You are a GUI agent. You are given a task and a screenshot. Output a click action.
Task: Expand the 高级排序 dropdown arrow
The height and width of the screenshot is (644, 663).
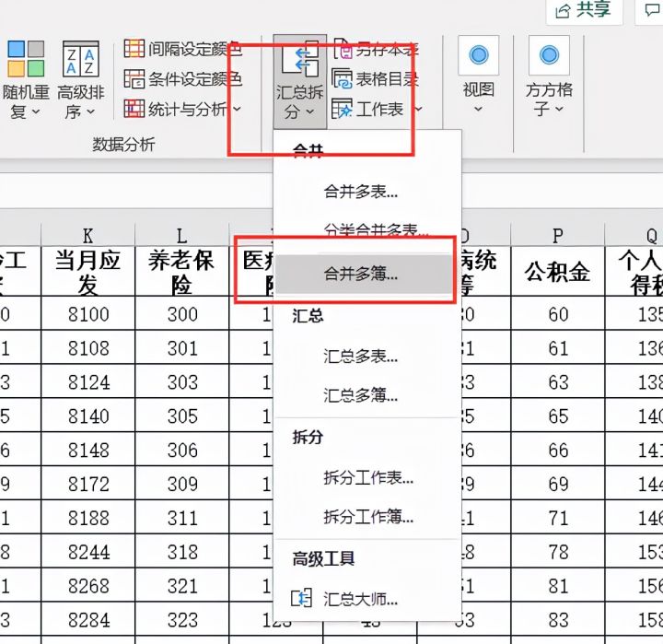pos(90,111)
